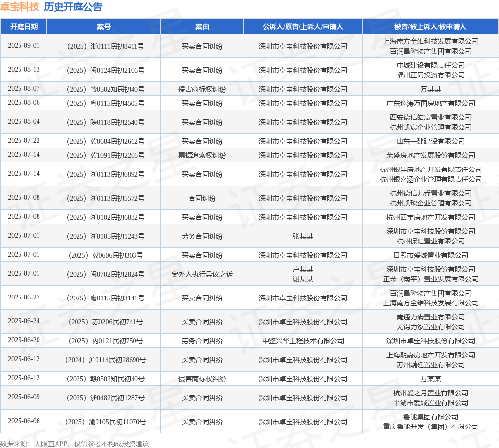Click date cell 2025-06-20
Image resolution: width=499 pixels, height=448 pixels.
coord(24,340)
